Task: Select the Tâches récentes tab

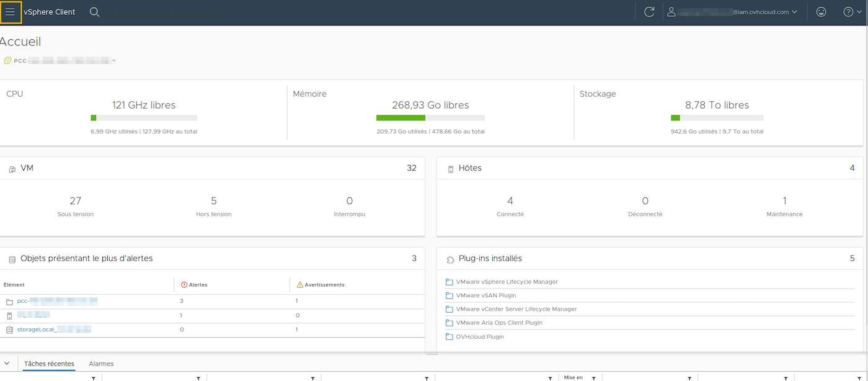Action: click(49, 364)
